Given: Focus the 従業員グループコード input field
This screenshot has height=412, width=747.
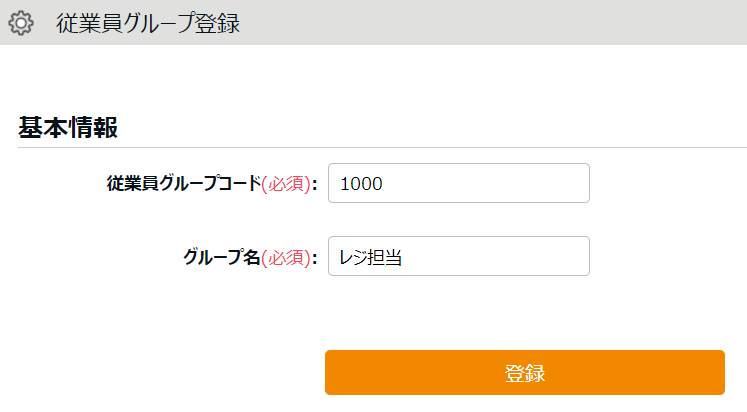Looking at the screenshot, I should pos(458,183).
